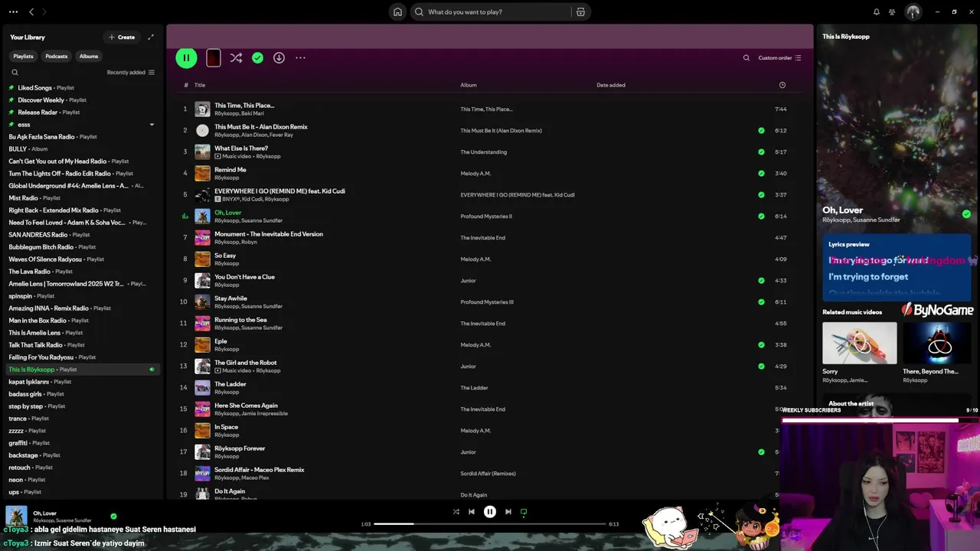Click the duration clock column header
The height and width of the screenshot is (551, 980).
(x=782, y=85)
